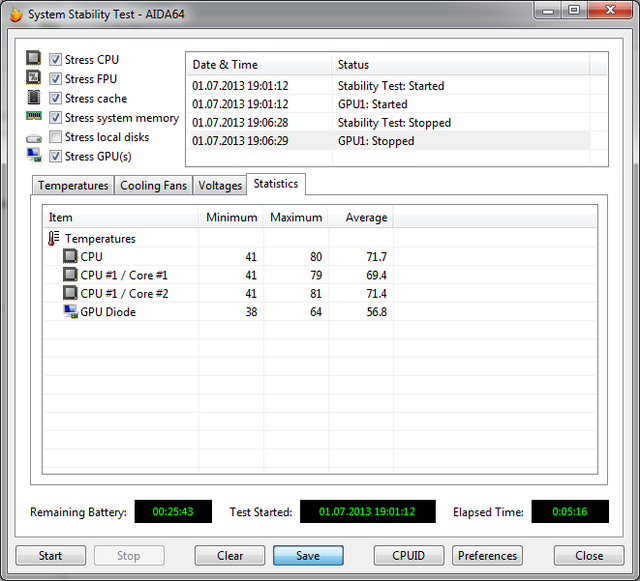Select the Stability Test: Stopped log entry
Viewport: 640px width, 581px height.
point(394,123)
